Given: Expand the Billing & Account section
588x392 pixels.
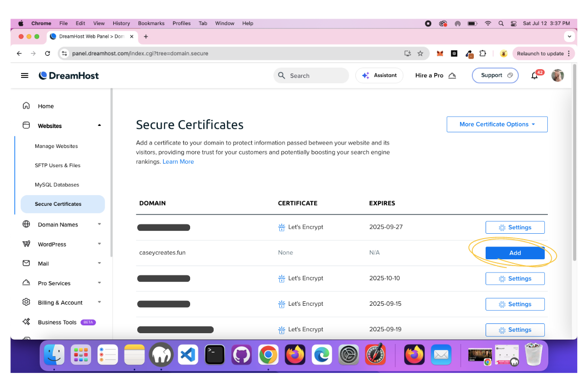Looking at the screenshot, I should [99, 302].
